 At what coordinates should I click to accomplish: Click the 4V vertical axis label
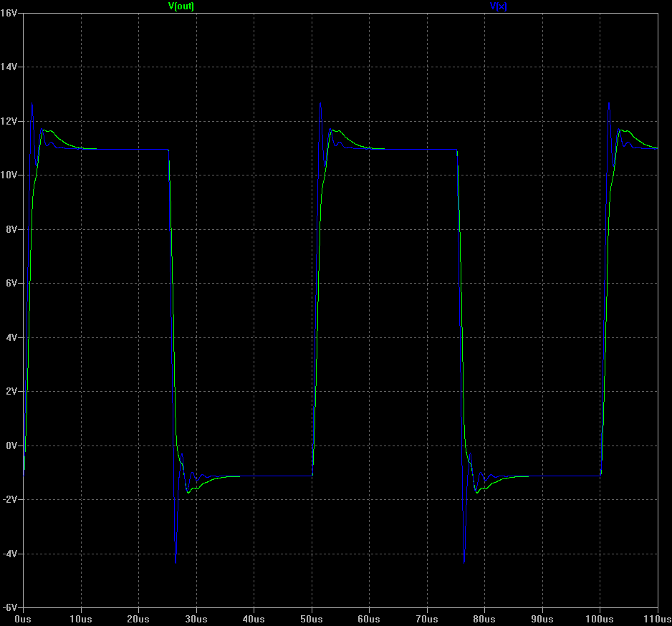(x=11, y=337)
